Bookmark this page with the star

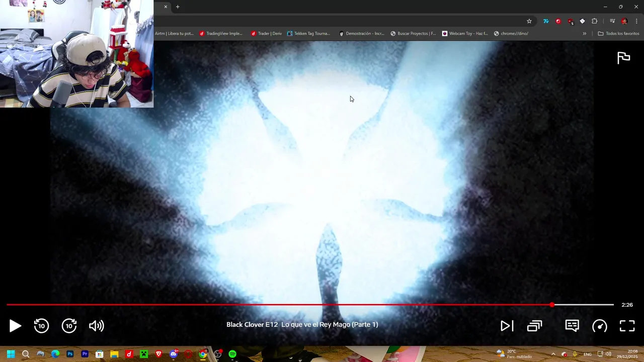pos(529,21)
